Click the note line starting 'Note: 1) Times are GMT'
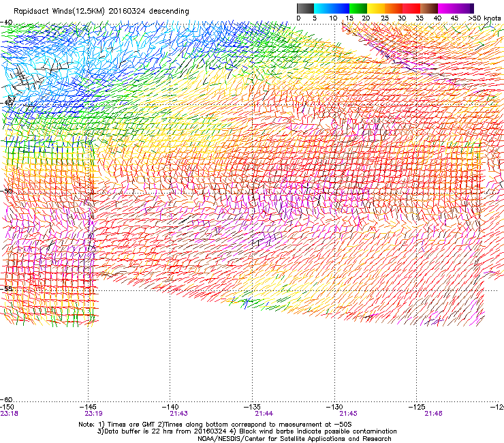The height and width of the screenshot is (443, 504). point(215,425)
